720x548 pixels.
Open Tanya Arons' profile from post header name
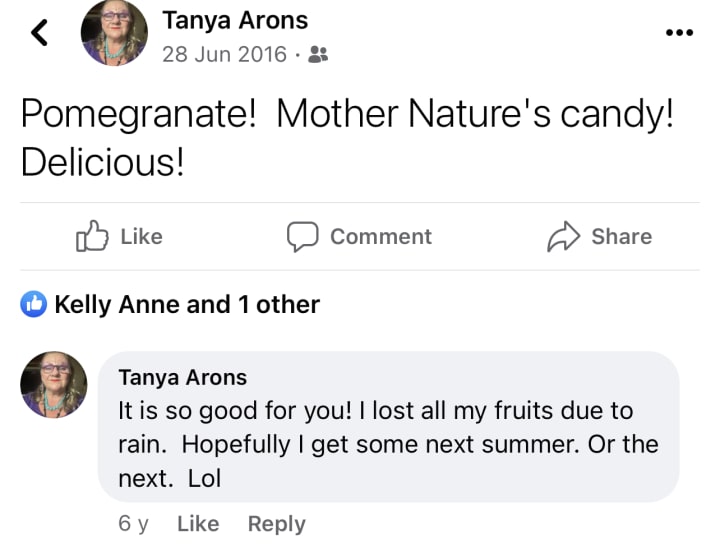coord(235,20)
